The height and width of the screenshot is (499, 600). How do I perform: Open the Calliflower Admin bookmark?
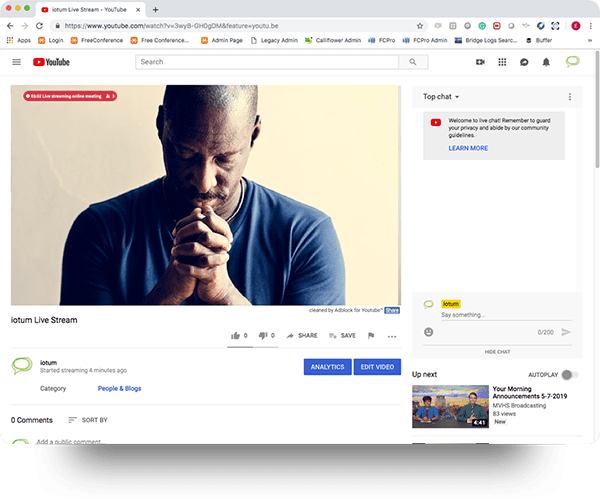(333, 40)
